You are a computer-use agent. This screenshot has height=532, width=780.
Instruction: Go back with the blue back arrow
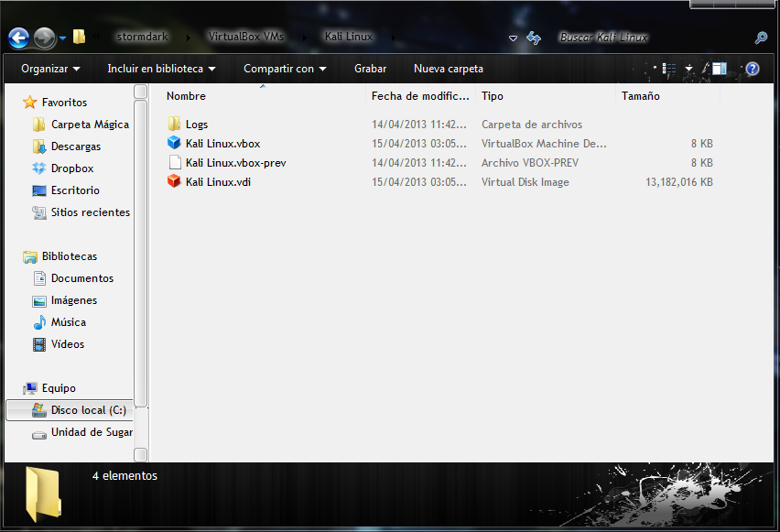(x=19, y=38)
